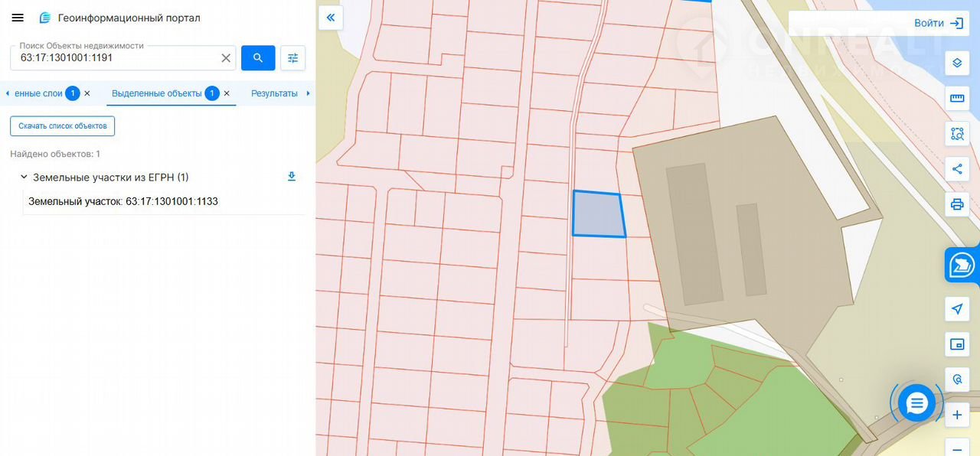
Task: Switch to the Результаты tab
Action: point(274,93)
